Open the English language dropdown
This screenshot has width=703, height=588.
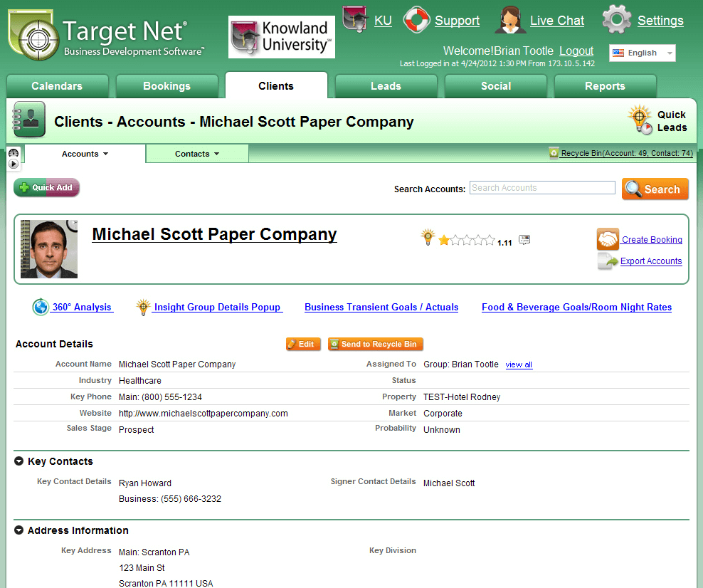point(642,53)
